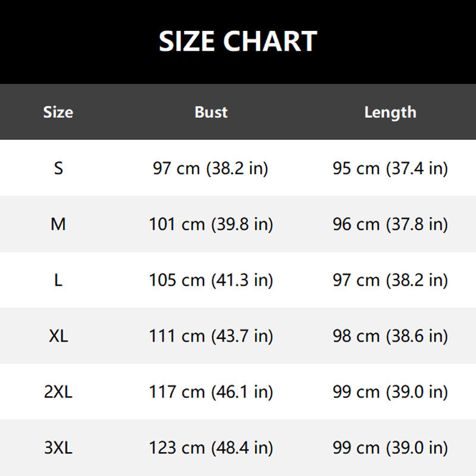The image size is (476, 476).
Task: Click length value 95 cm (37.4 in)
Action: [x=390, y=168]
